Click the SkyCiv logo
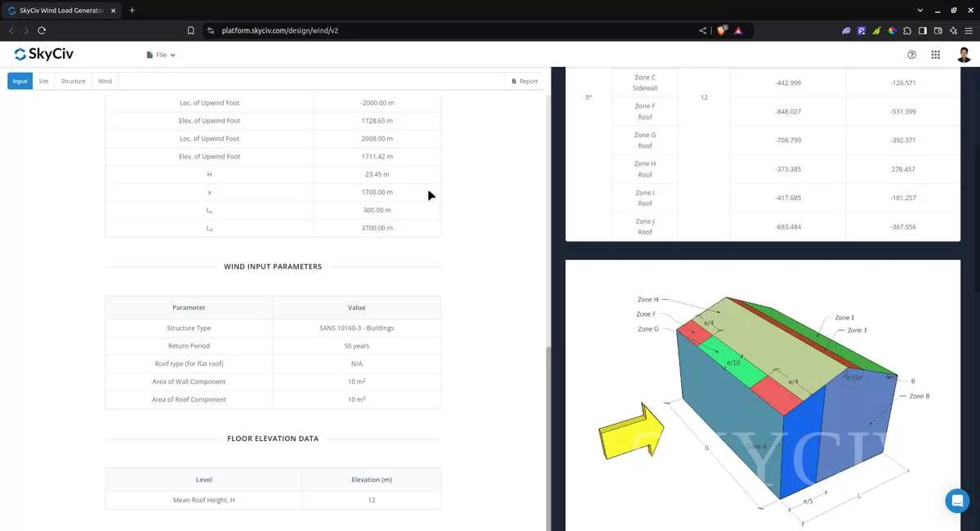Image resolution: width=980 pixels, height=531 pixels. pos(44,55)
